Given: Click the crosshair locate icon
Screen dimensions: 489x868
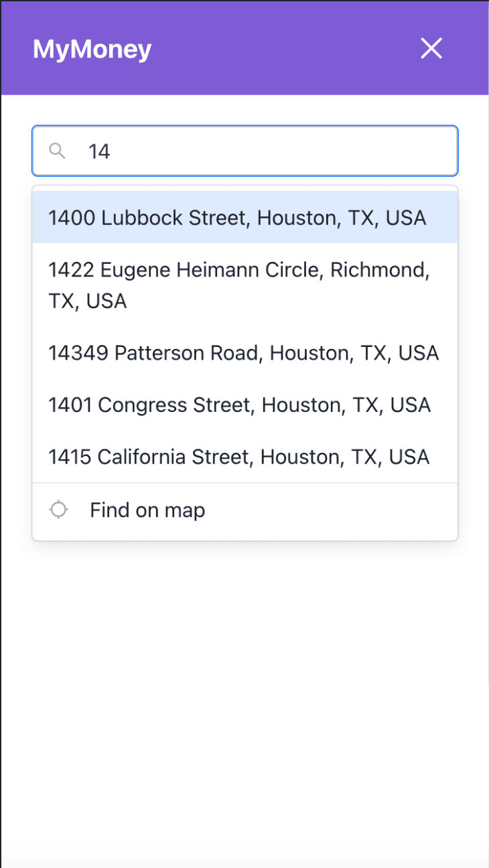Looking at the screenshot, I should click(x=59, y=510).
